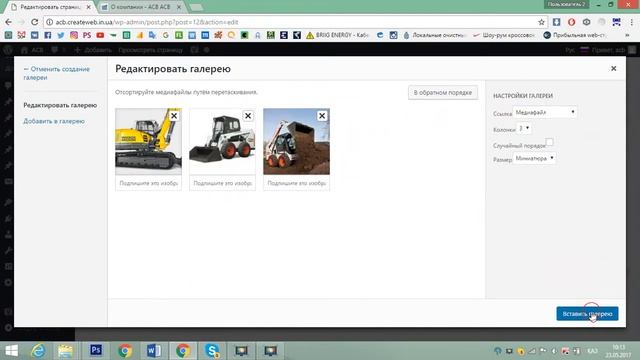Open the 'Локальные очистные' bookmark
This screenshot has width=640, height=360.
point(434,36)
